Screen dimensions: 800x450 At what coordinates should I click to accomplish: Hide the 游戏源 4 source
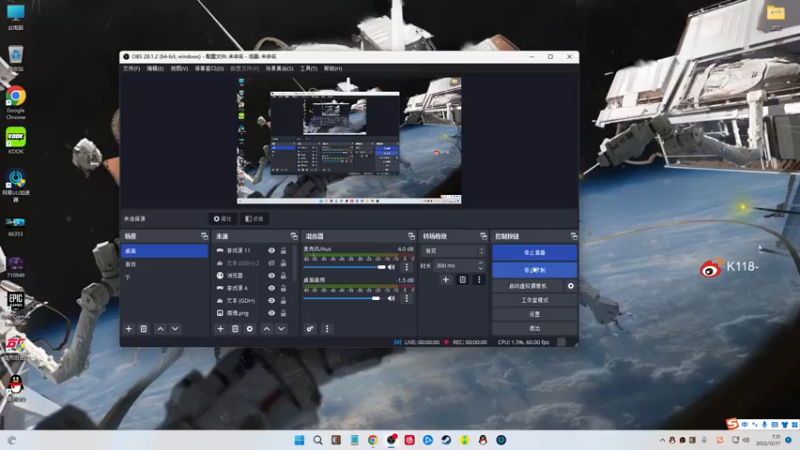(271, 288)
